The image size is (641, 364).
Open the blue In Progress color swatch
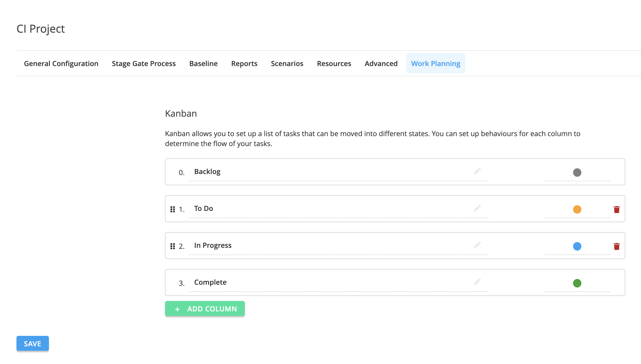coord(577,247)
